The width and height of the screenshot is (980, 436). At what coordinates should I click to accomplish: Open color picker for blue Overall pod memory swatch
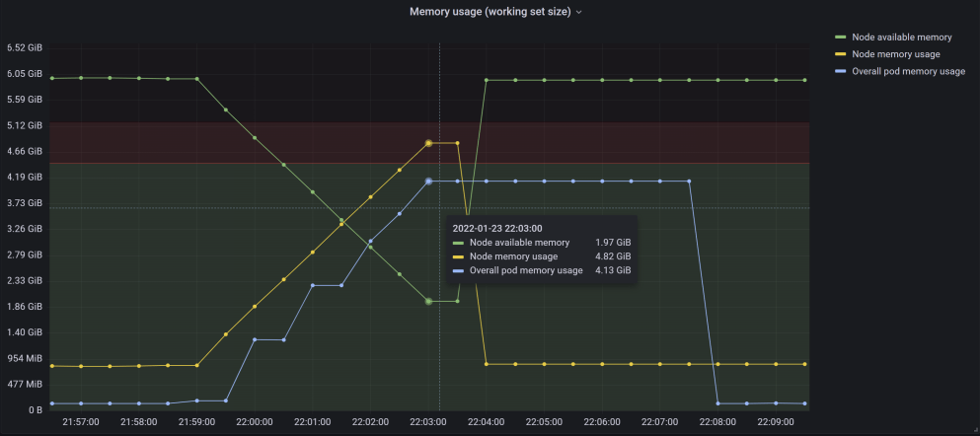point(841,71)
